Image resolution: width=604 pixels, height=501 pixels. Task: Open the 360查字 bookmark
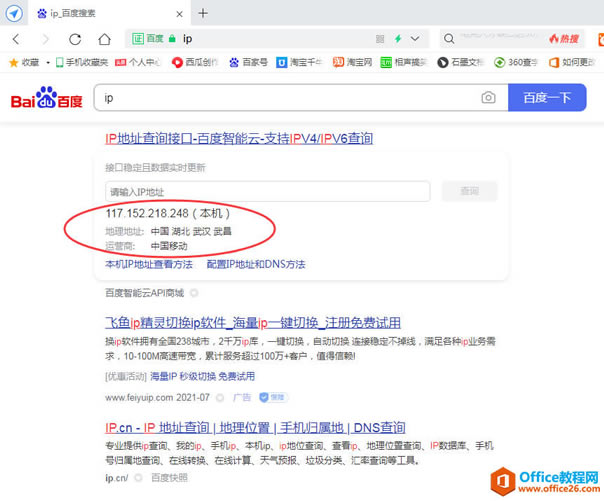coord(516,62)
